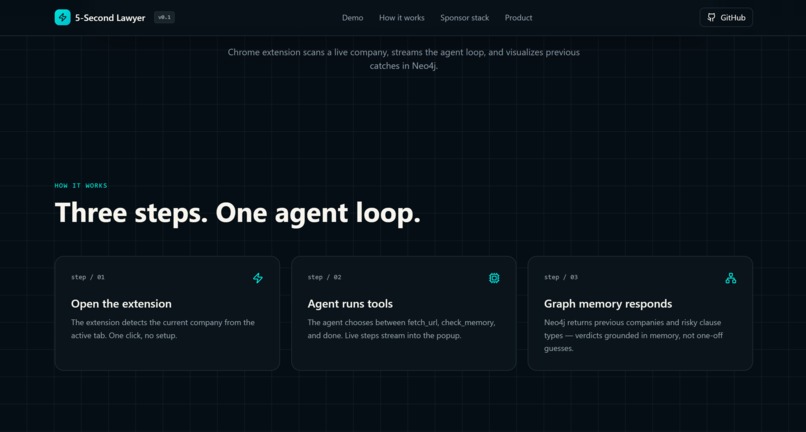Screen dimensions: 806x432
Task: Click the step / 01 label
Action: coord(88,277)
